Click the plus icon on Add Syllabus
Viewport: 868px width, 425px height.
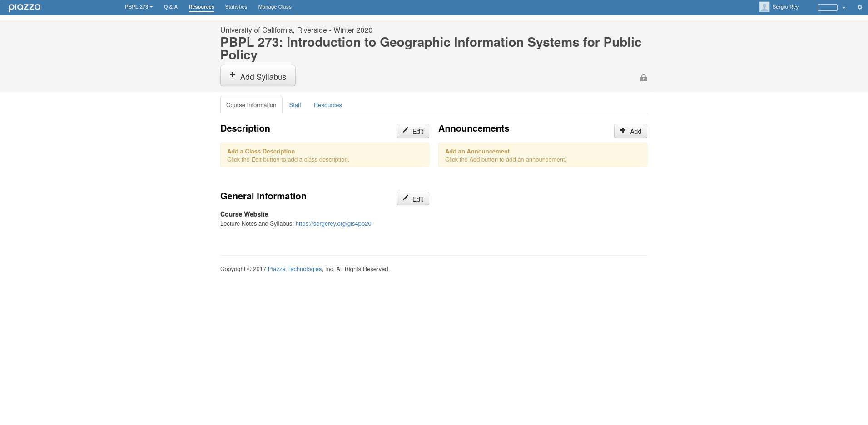[232, 75]
